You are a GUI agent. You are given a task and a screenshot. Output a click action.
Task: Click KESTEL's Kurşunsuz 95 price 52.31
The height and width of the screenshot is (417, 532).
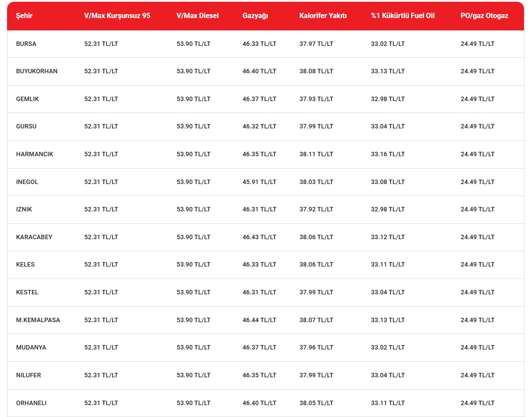[x=101, y=292]
